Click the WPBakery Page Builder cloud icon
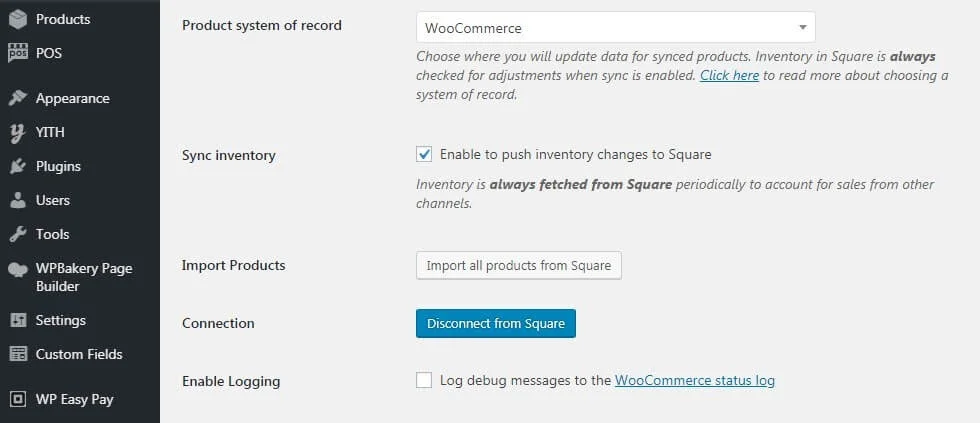Screen dimensions: 980x423 18,269
